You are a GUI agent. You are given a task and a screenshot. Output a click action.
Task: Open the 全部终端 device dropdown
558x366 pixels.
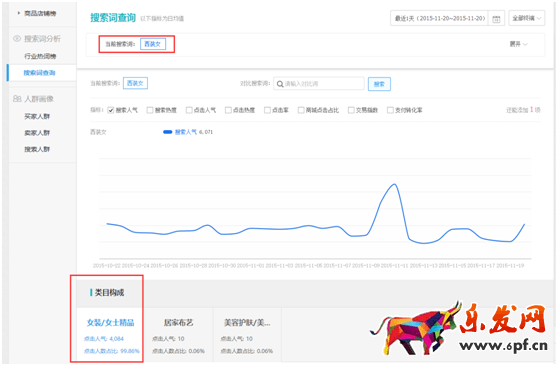pyautogui.click(x=527, y=18)
